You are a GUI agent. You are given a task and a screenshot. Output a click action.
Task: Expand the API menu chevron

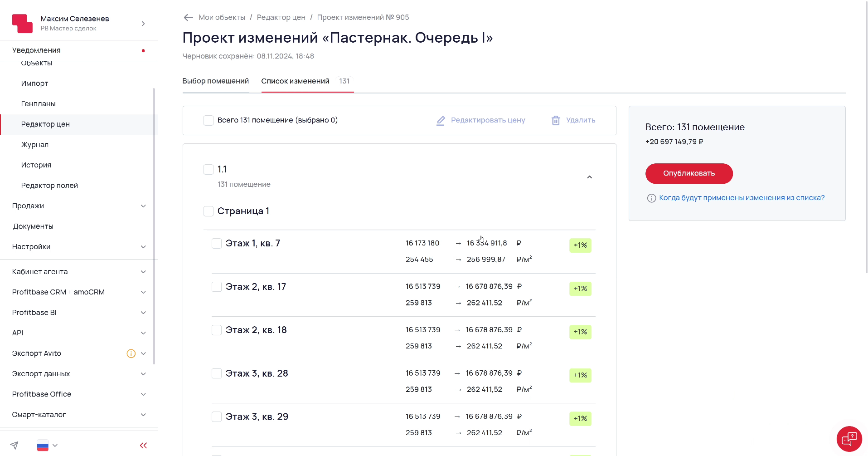click(143, 333)
